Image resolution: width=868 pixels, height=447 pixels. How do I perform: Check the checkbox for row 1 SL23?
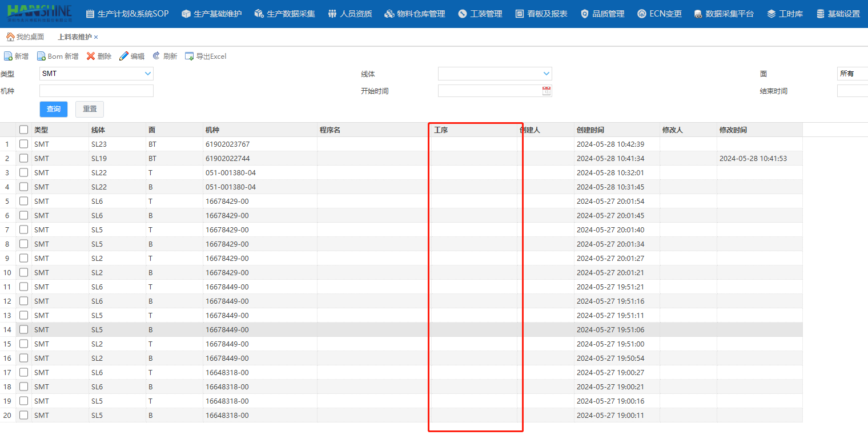pos(23,144)
